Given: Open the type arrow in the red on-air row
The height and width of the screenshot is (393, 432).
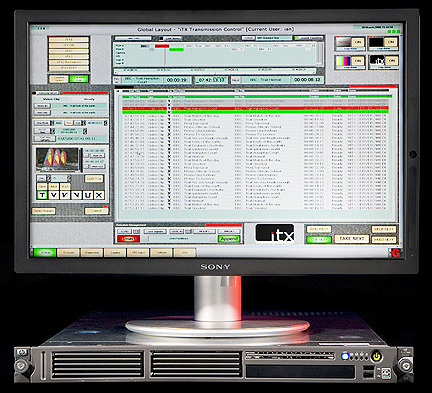Looking at the screenshot, I should coord(169,109).
